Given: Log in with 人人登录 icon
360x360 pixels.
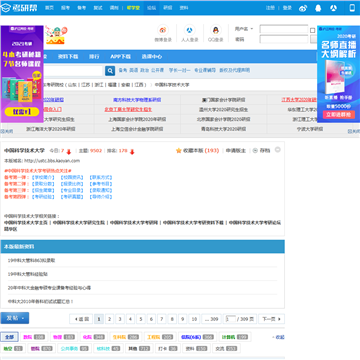Looking at the screenshot, I should point(189,30).
